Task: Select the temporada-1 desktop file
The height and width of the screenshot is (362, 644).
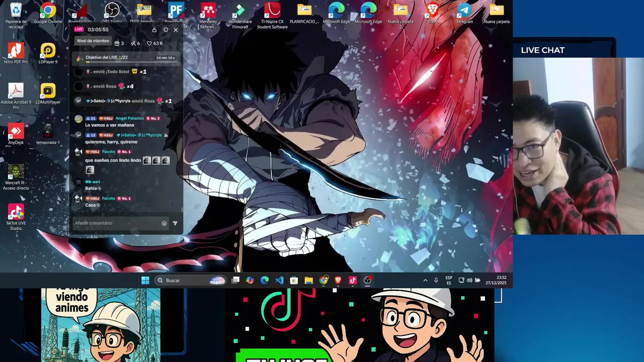Action: [48, 134]
